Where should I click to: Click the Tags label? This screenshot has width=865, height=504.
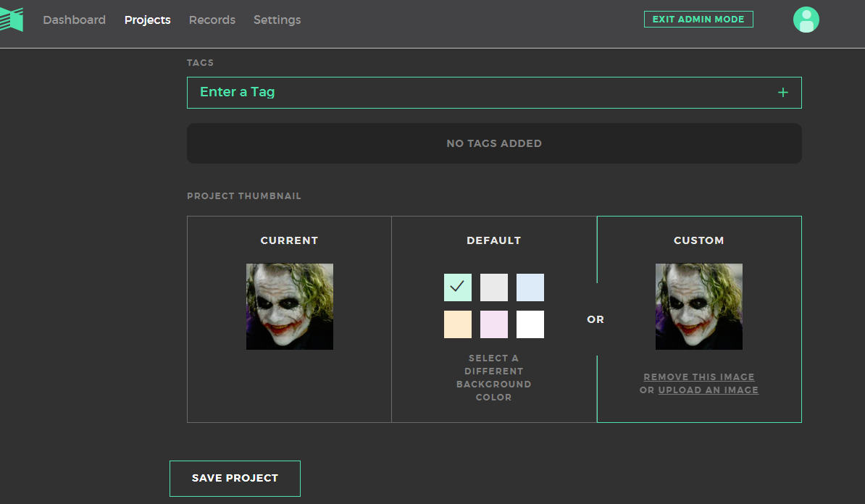point(200,63)
